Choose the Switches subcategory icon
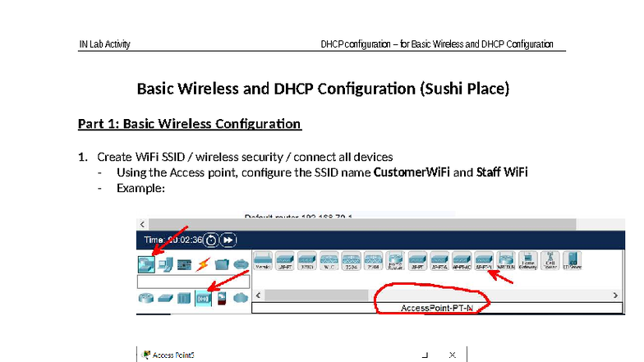The width and height of the screenshot is (644, 362). [165, 298]
